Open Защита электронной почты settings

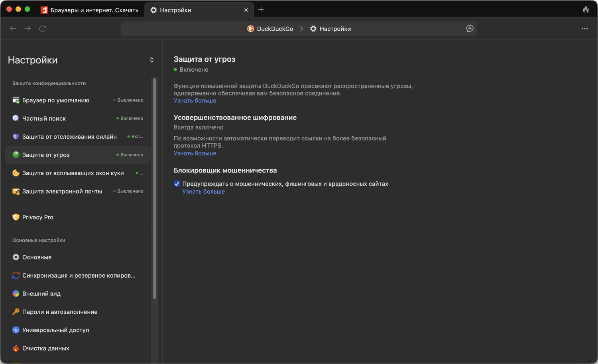[62, 191]
